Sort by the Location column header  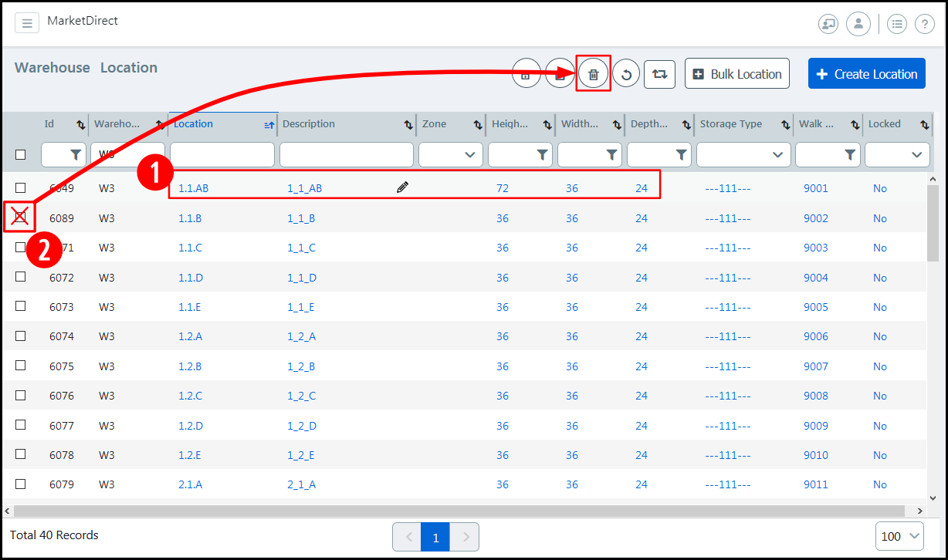(x=194, y=123)
